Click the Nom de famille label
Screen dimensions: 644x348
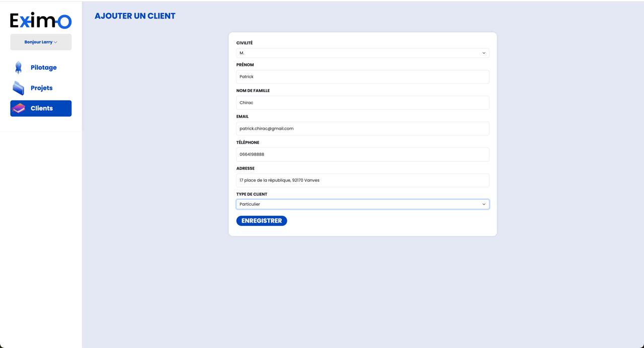pyautogui.click(x=253, y=91)
